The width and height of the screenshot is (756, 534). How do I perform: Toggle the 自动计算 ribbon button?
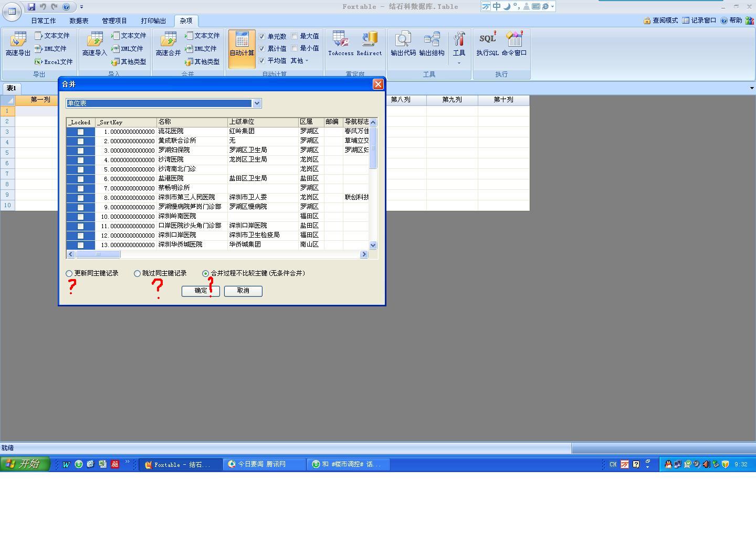pyautogui.click(x=242, y=45)
